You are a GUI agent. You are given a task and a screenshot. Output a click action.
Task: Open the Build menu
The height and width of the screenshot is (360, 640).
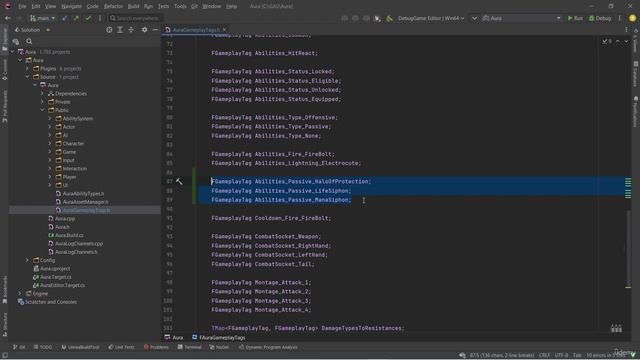(133, 7)
